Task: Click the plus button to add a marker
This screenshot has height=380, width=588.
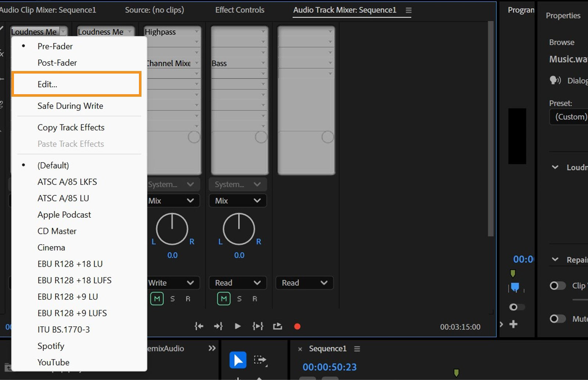Action: (x=513, y=324)
